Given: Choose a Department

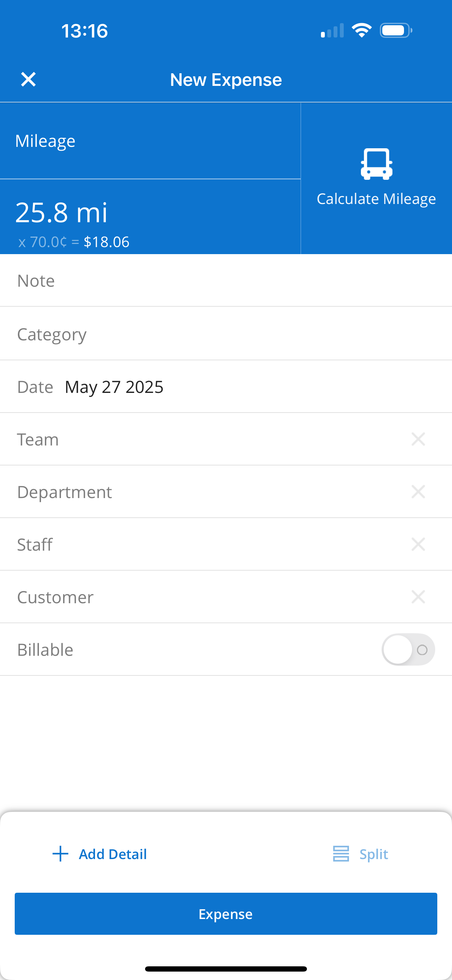Looking at the screenshot, I should tap(205, 492).
